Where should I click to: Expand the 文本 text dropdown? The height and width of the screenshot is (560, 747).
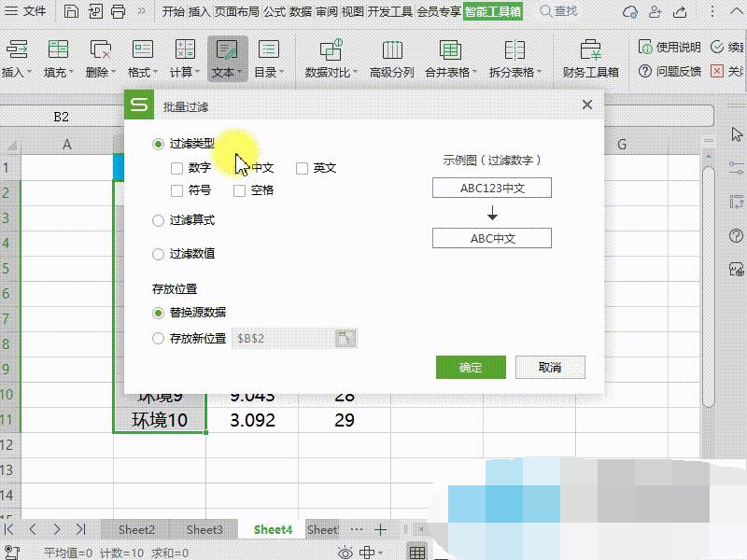point(226,72)
